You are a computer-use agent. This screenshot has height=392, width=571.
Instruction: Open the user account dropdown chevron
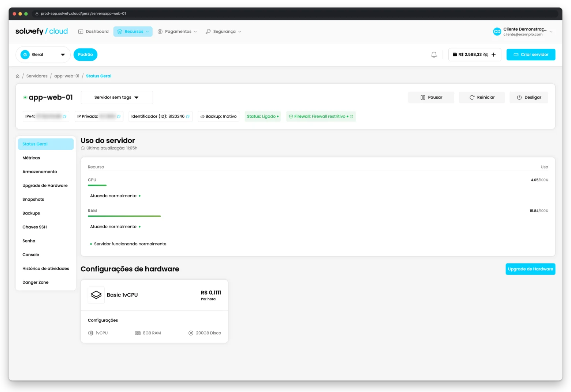tap(551, 32)
